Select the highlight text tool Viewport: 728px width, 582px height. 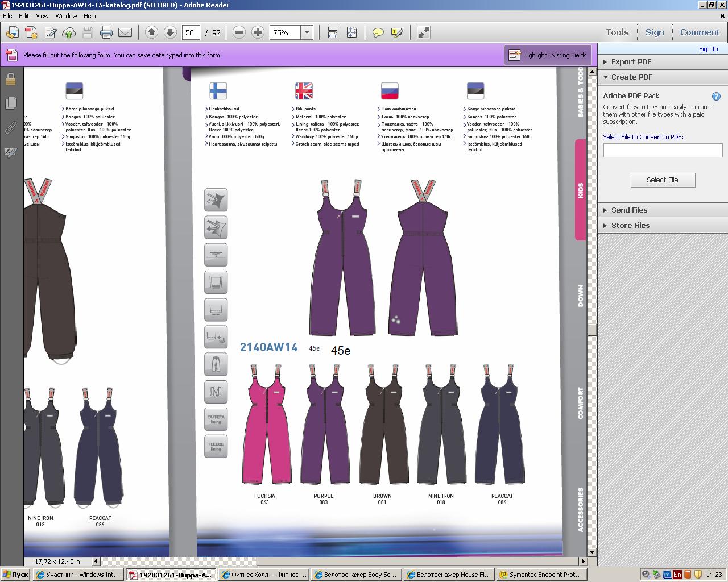coord(396,32)
